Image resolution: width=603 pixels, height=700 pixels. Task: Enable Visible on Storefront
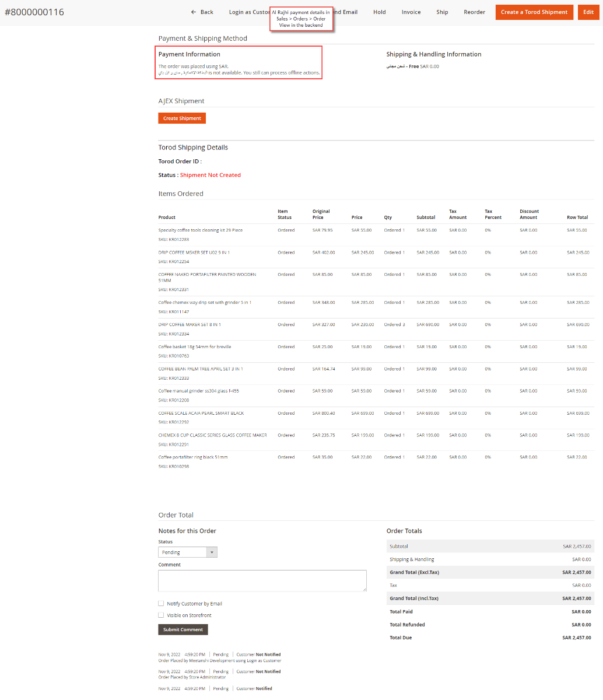point(161,615)
